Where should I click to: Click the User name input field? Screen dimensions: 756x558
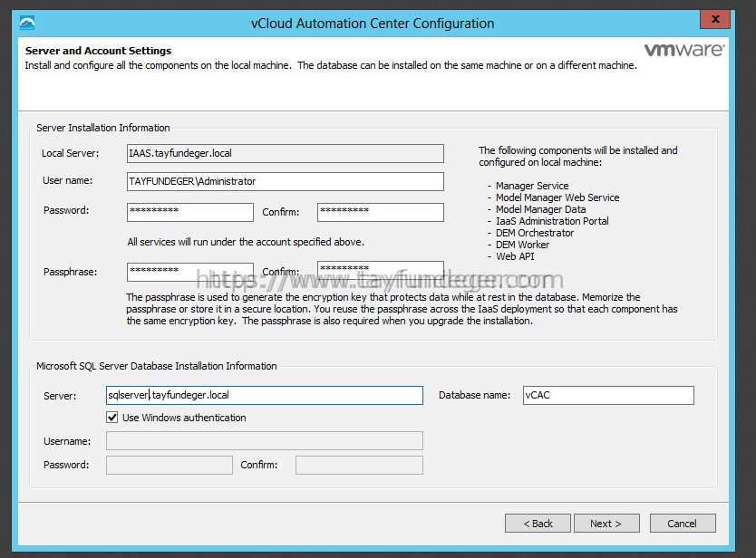click(x=286, y=182)
